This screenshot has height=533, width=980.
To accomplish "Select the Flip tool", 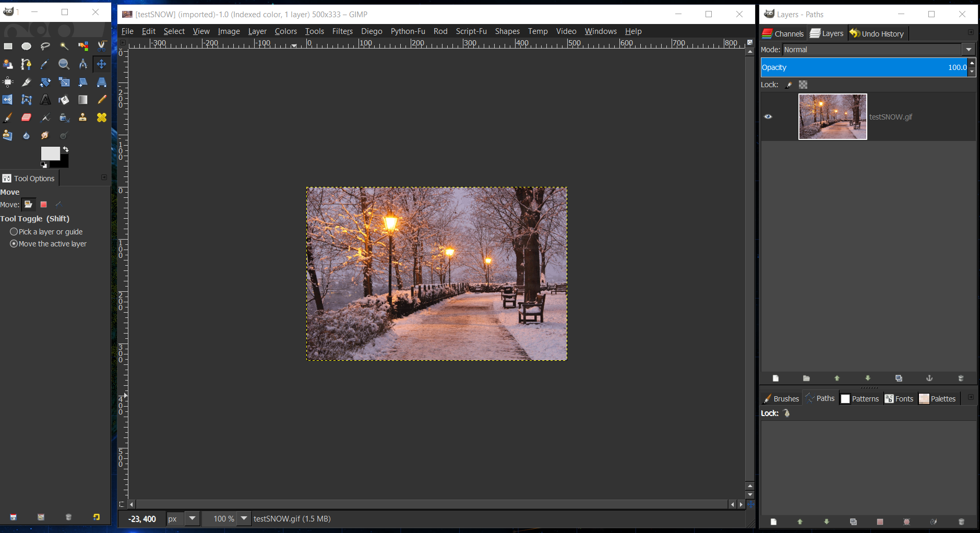I will [x=8, y=100].
